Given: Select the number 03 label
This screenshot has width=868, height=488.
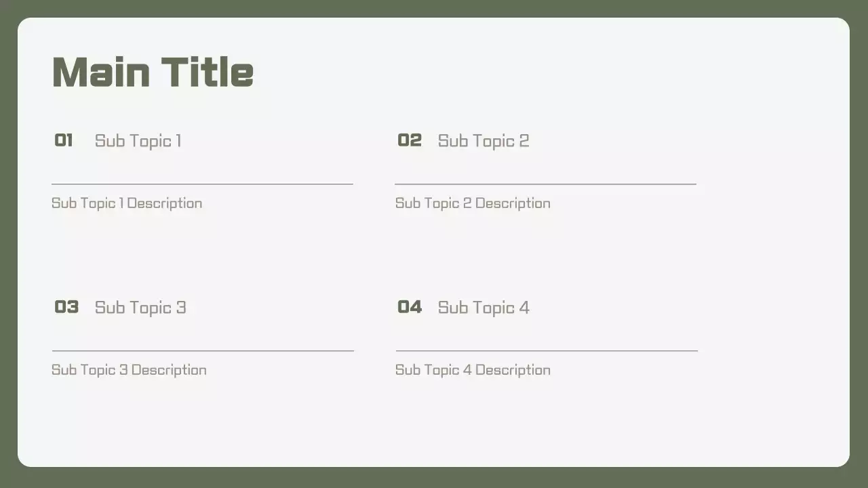Looking at the screenshot, I should tap(66, 307).
